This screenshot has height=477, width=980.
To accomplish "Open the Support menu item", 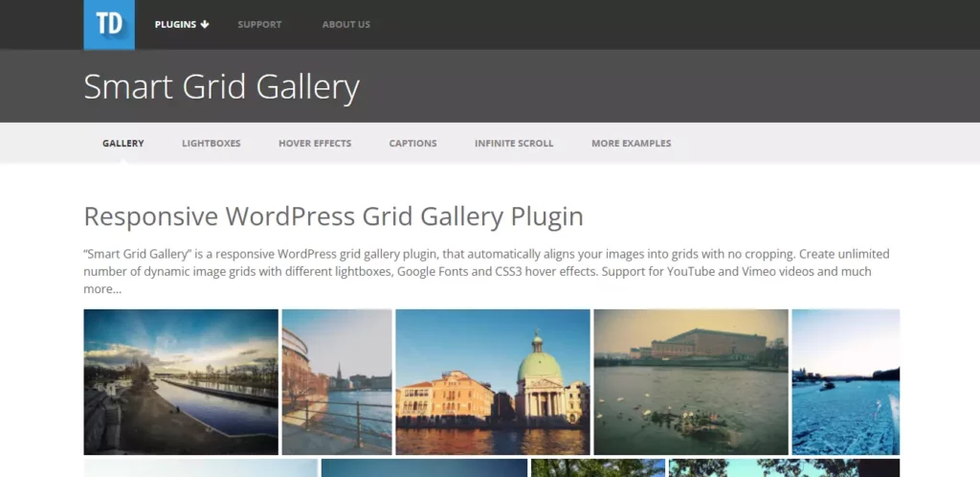I will tap(259, 25).
